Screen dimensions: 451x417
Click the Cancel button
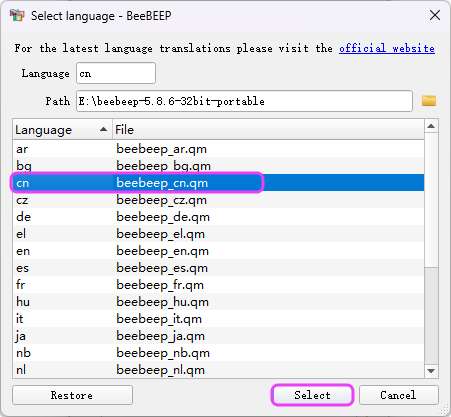click(399, 395)
